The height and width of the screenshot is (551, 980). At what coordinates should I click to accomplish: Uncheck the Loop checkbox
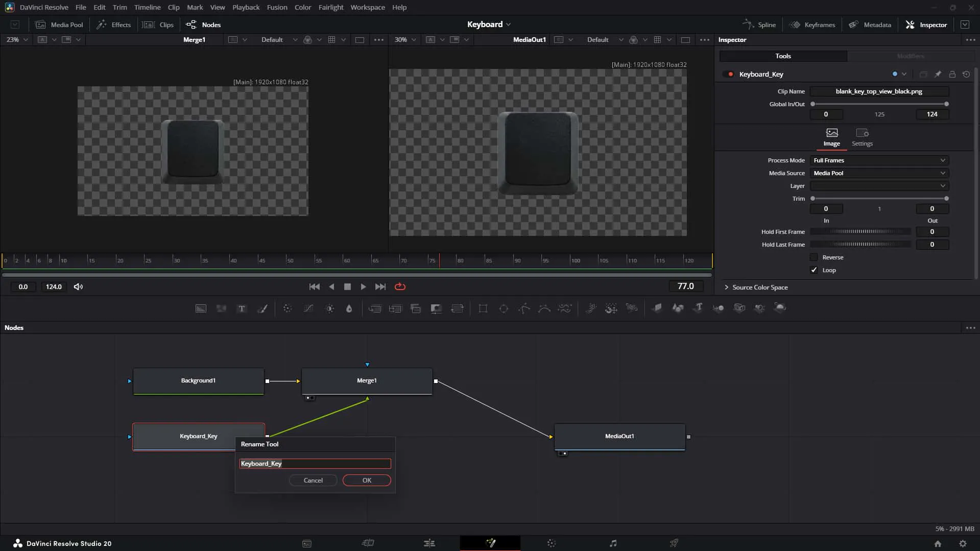[x=814, y=270]
